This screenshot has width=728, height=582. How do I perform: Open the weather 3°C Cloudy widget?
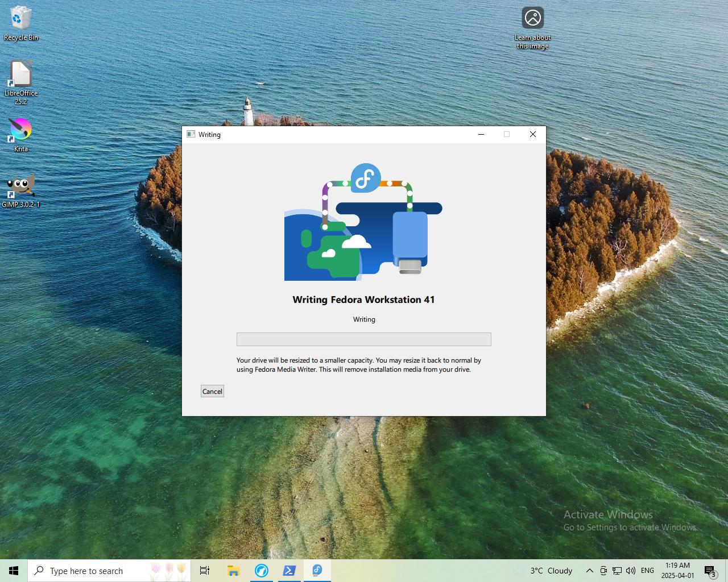coord(544,571)
